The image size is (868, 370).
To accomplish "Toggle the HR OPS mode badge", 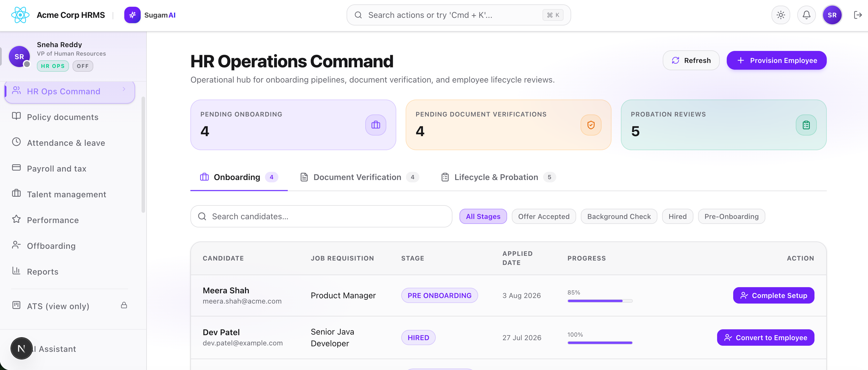I will pyautogui.click(x=53, y=66).
